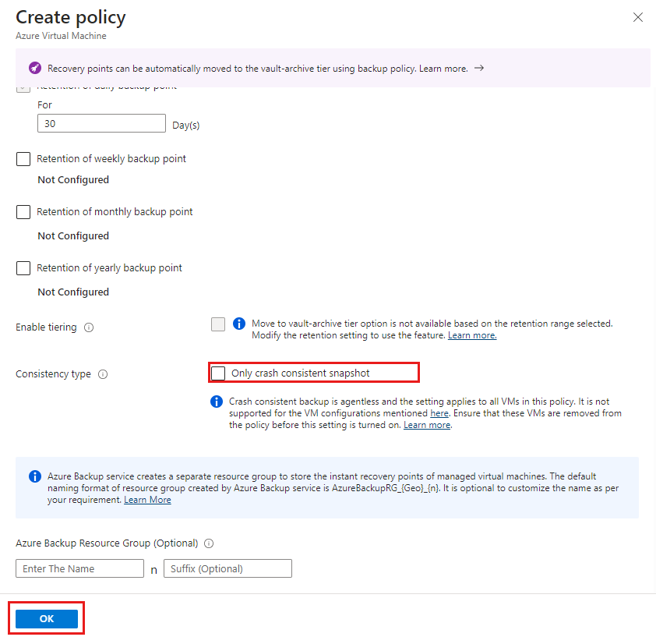Click the purple rocket archive tier icon
The image size is (656, 644).
click(x=35, y=68)
